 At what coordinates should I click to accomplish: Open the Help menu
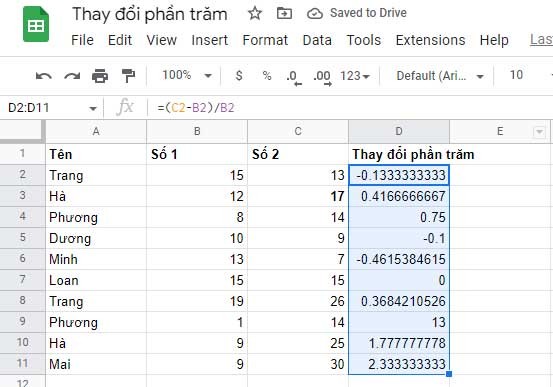click(x=494, y=40)
